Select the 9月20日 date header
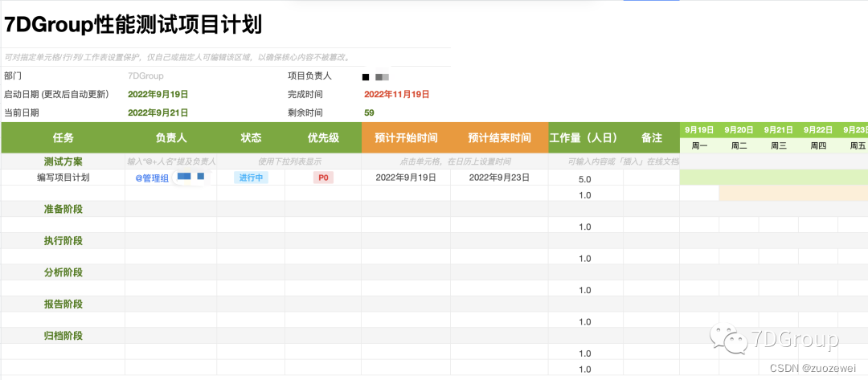 click(x=739, y=130)
